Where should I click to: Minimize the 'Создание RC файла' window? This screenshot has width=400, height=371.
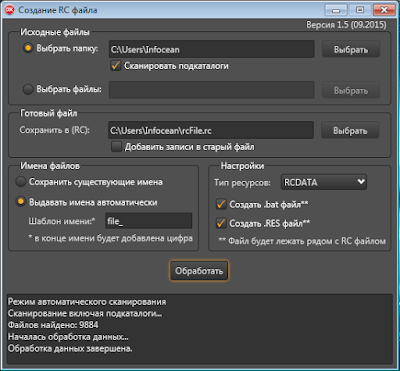click(336, 10)
